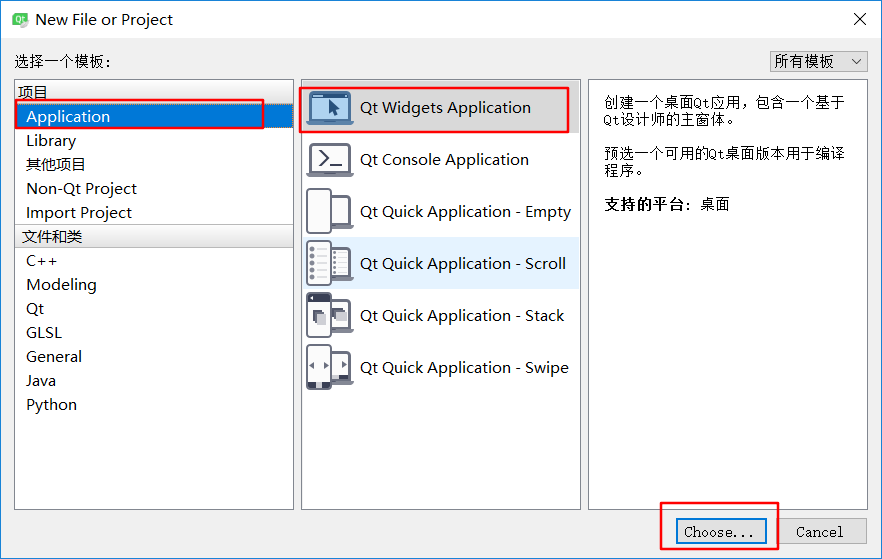Click the Choose... button
This screenshot has width=882, height=559.
[721, 531]
